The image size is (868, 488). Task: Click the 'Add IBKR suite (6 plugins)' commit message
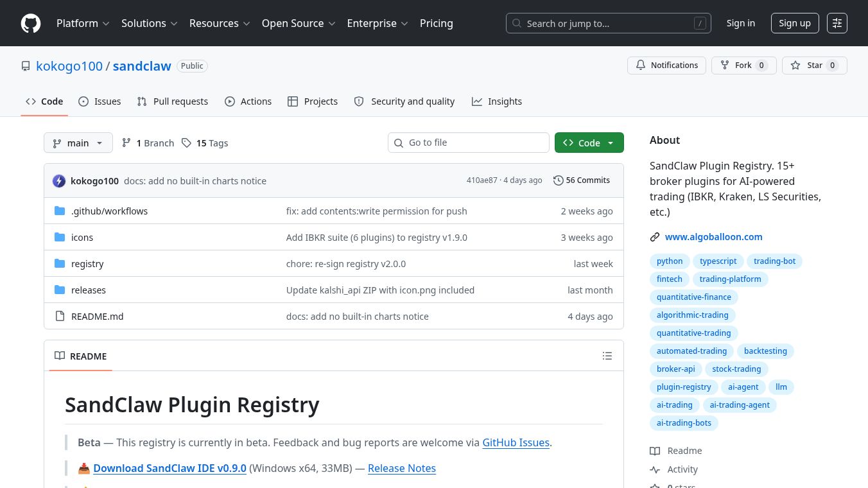point(377,238)
